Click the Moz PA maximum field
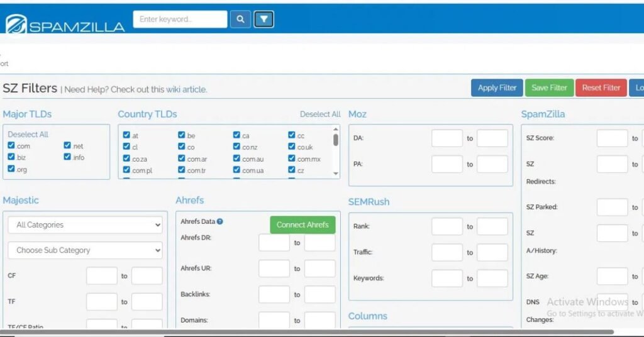This screenshot has height=337, width=644. click(x=492, y=164)
